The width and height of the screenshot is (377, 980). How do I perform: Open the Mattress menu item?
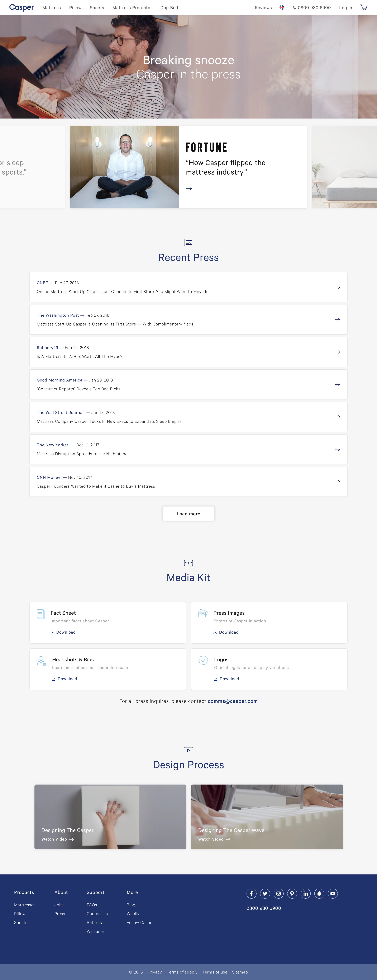click(52, 8)
